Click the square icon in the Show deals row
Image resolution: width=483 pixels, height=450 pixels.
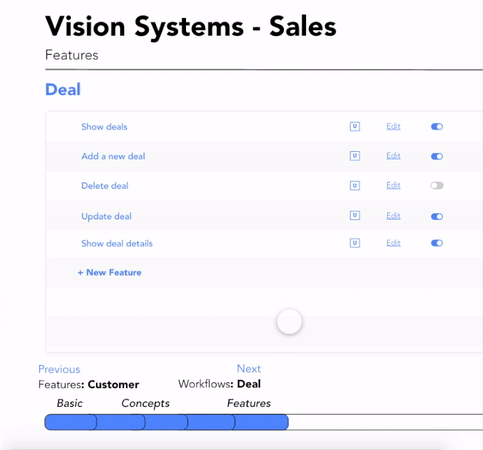(355, 127)
